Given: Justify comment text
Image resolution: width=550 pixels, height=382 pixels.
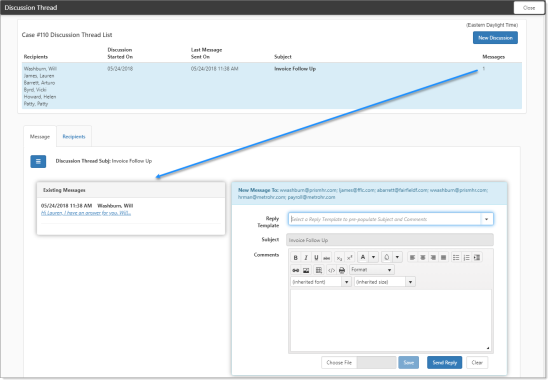Looking at the screenshot, I should [x=443, y=258].
